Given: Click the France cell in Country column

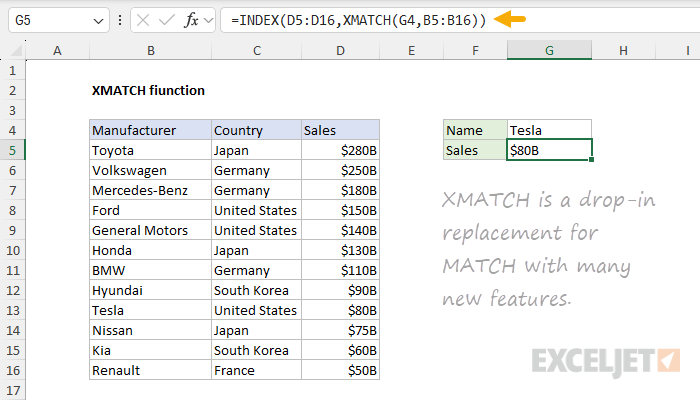Looking at the screenshot, I should (x=255, y=370).
